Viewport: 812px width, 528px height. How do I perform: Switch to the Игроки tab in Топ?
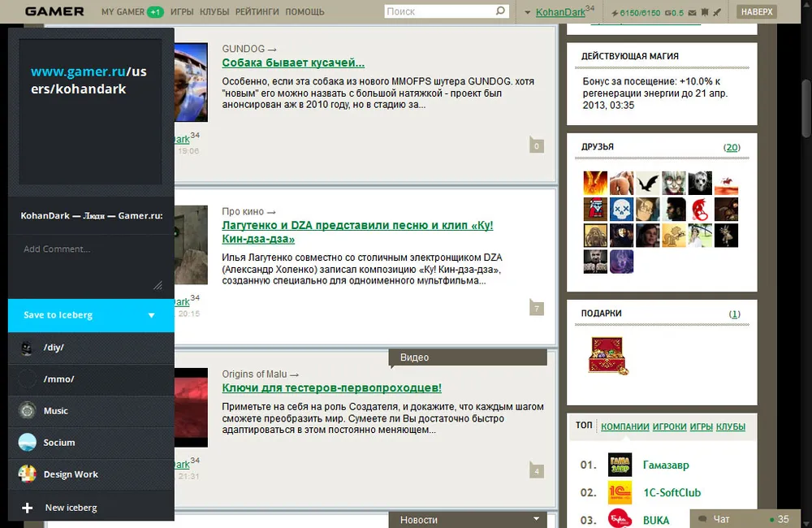coord(670,426)
